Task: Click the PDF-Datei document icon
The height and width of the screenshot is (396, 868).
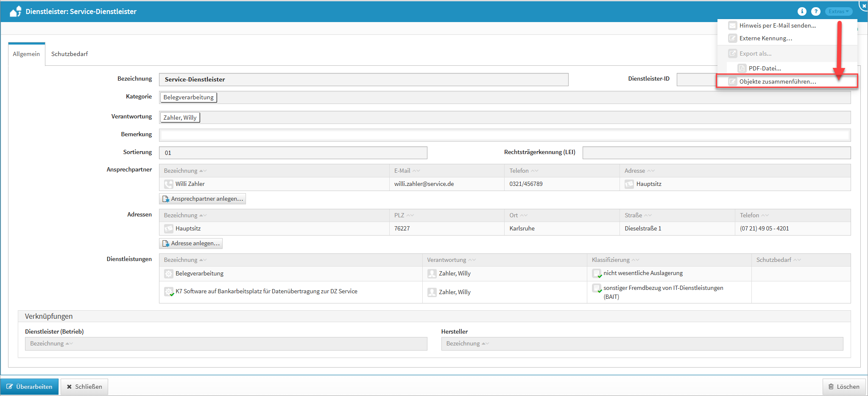Action: point(742,68)
